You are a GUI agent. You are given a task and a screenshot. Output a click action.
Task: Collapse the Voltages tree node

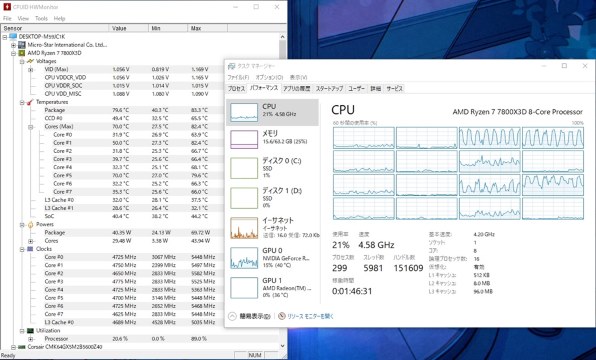pos(22,61)
